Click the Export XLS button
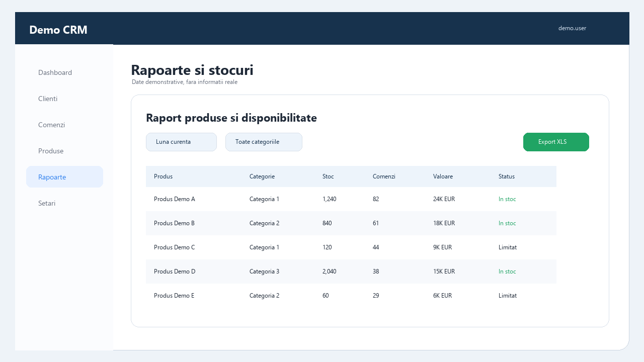Screen dimensions: 644x362 (556, 142)
